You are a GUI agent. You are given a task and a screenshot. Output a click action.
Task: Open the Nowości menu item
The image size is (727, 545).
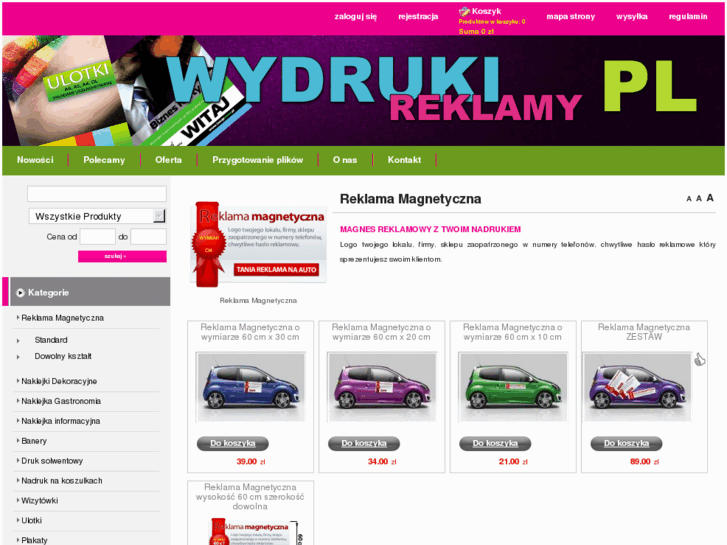pyautogui.click(x=35, y=160)
